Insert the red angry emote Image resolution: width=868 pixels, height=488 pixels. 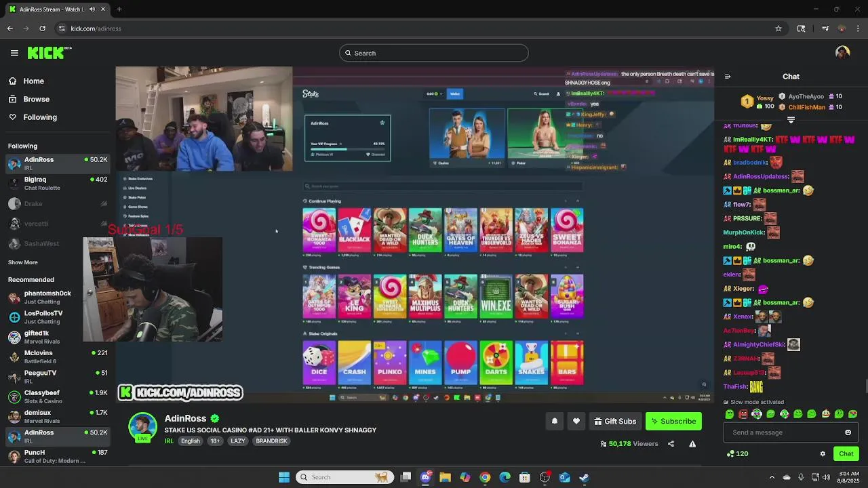point(743,413)
